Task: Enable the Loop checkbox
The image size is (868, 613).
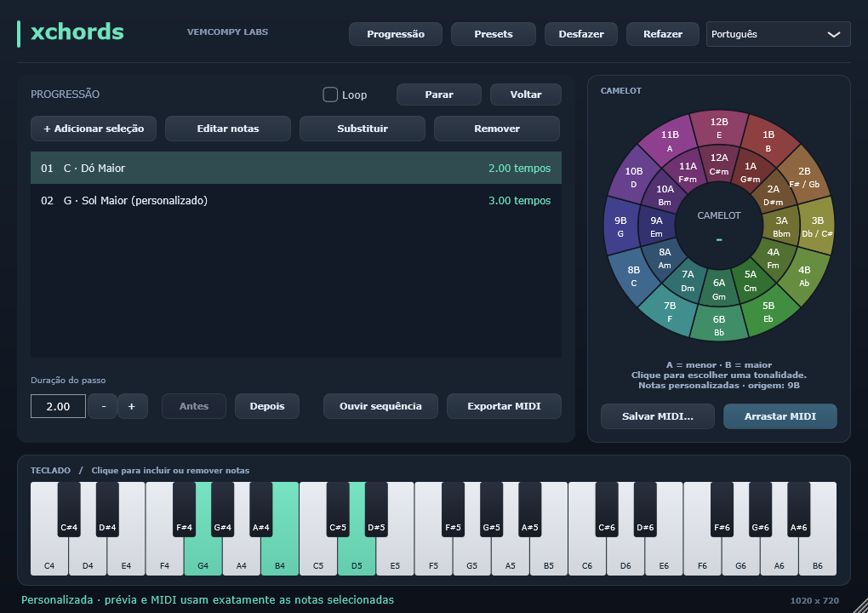Action: (x=330, y=95)
